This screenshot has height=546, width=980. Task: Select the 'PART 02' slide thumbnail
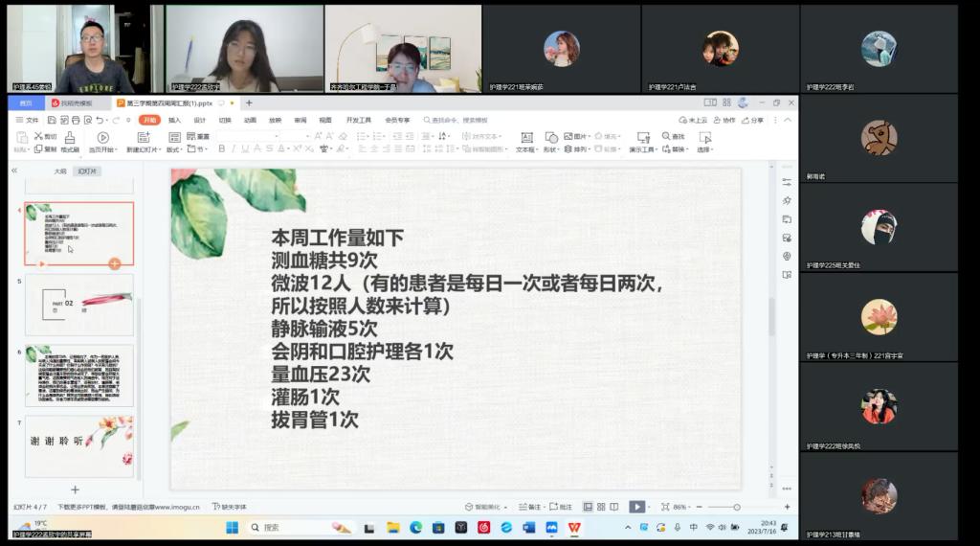point(78,305)
